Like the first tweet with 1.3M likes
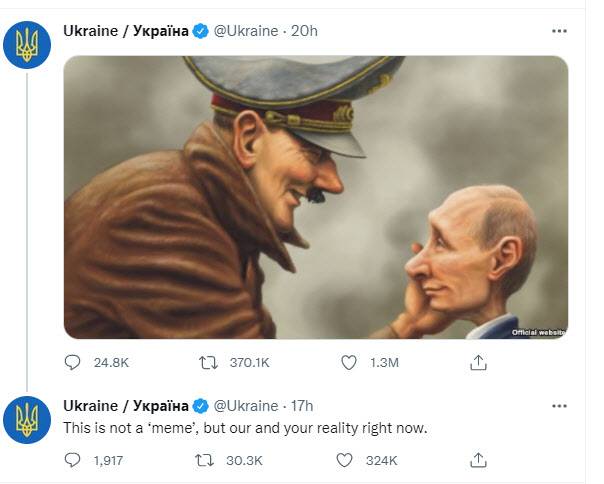Viewport: 604px width, 484px height. pyautogui.click(x=349, y=363)
